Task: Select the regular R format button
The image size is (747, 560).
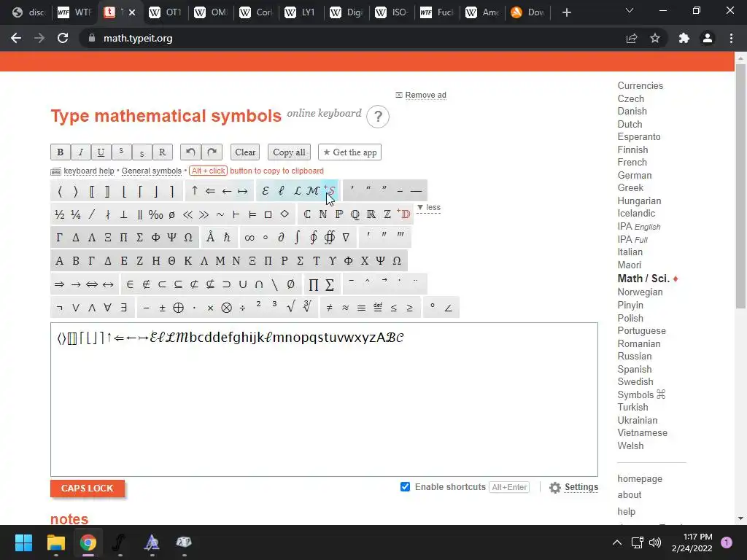Action: [163, 152]
